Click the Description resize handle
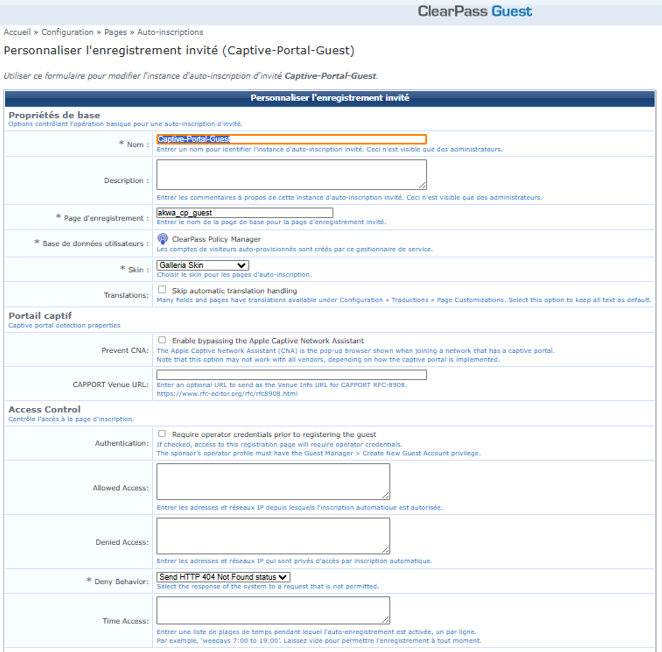The image size is (662, 652). [x=423, y=186]
